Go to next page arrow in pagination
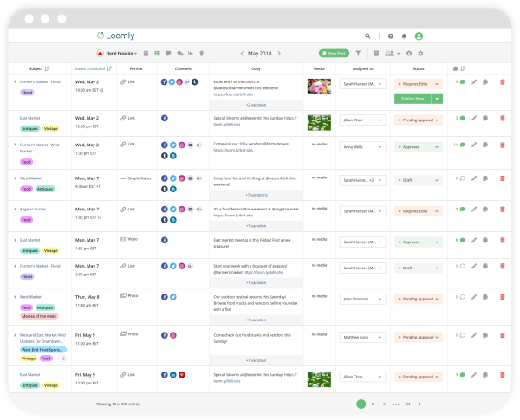 (419, 404)
